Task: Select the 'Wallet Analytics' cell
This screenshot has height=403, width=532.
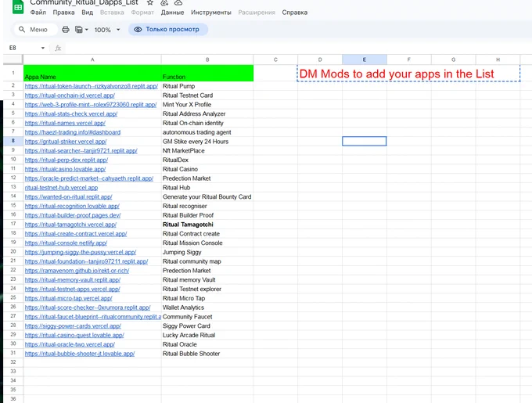Action: (x=207, y=308)
